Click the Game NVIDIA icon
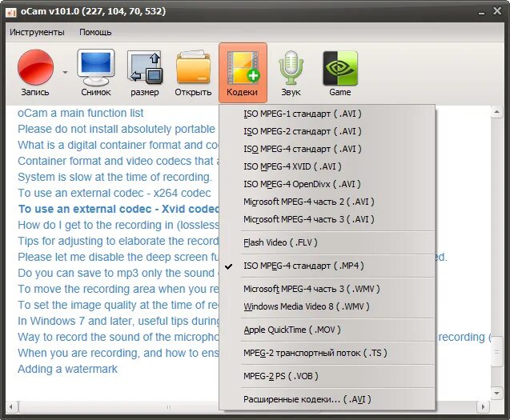 click(340, 72)
